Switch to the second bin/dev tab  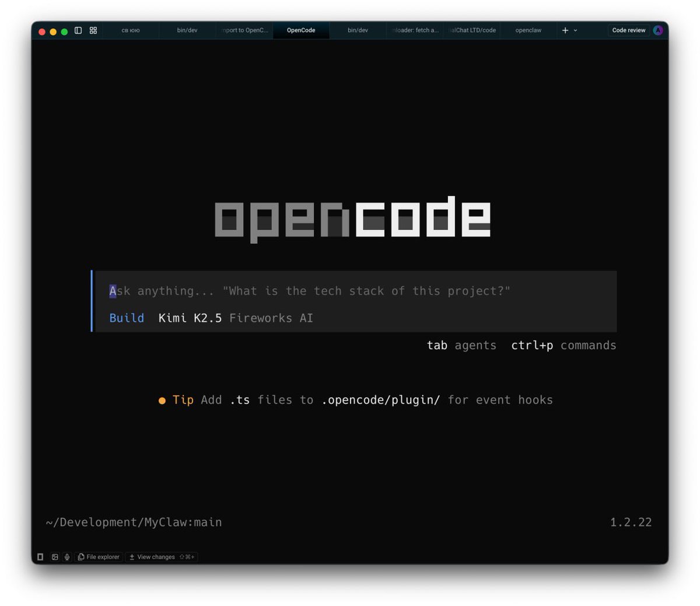(x=358, y=30)
